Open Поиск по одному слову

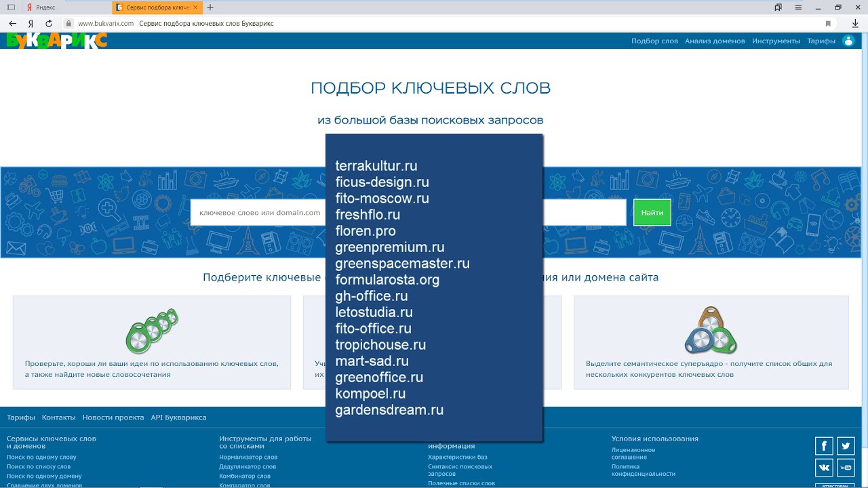point(41,457)
